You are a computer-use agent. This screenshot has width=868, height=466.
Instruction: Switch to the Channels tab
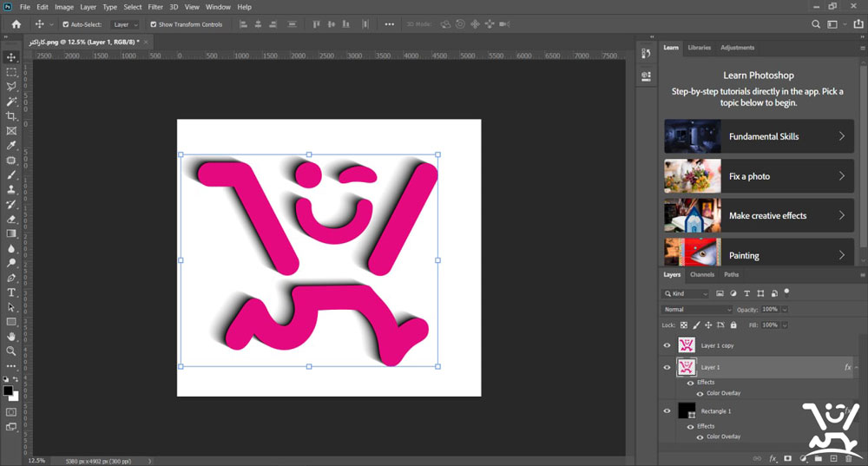pyautogui.click(x=702, y=274)
